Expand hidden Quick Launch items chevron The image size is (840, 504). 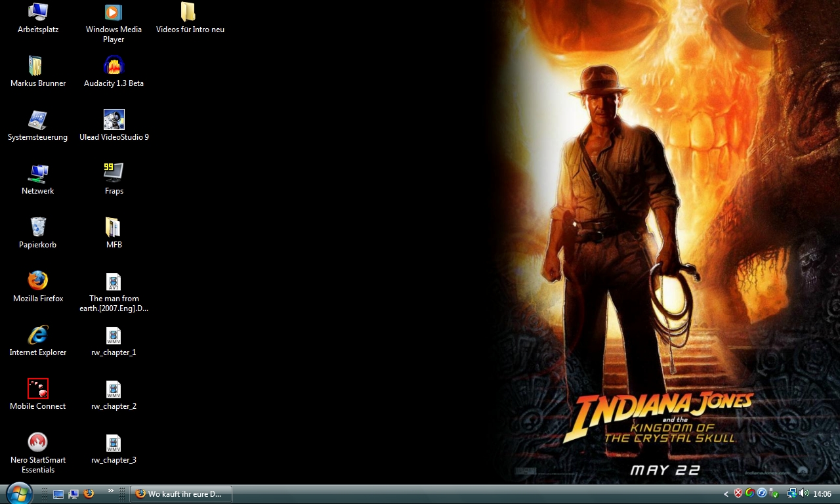[111, 490]
